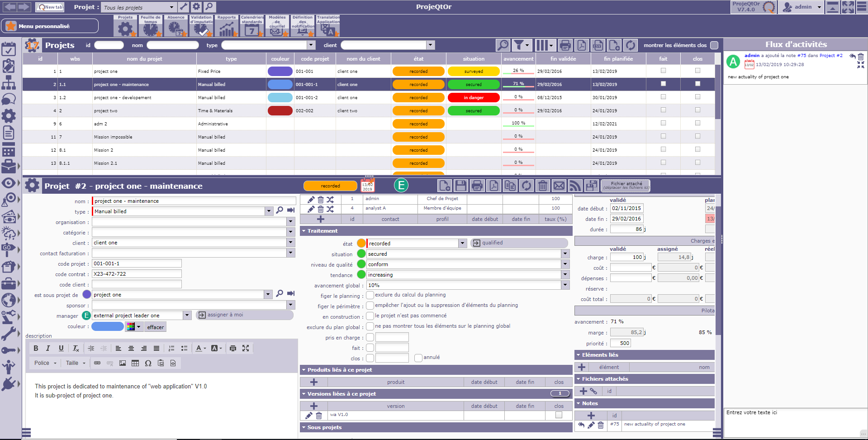Open the Rapports menu item
Image resolution: width=868 pixels, height=440 pixels.
[227, 26]
